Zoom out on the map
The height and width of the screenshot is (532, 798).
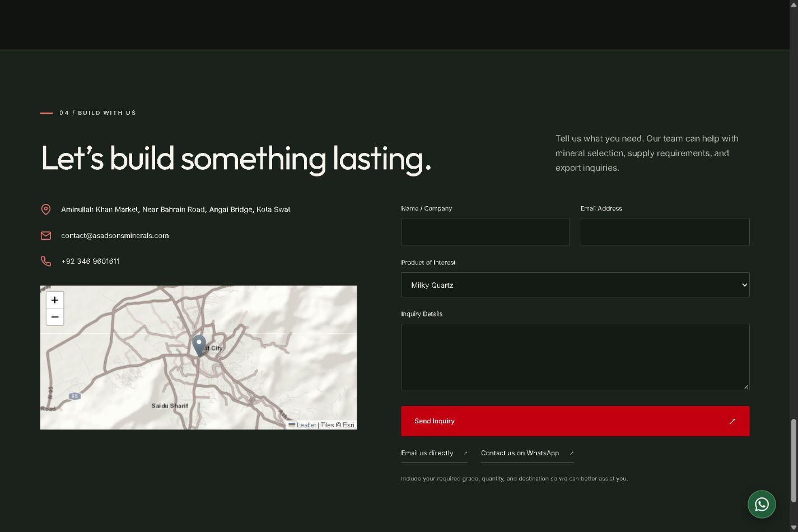click(55, 317)
